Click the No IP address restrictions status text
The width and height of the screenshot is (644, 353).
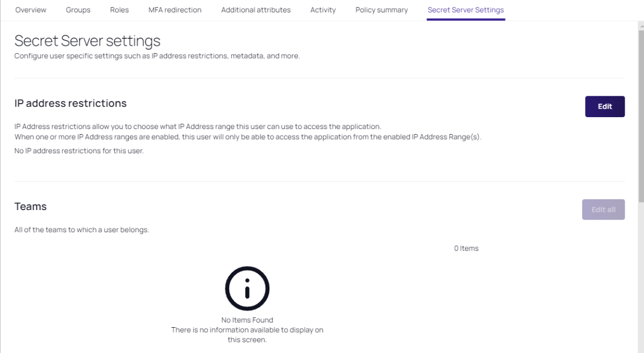pyautogui.click(x=79, y=151)
